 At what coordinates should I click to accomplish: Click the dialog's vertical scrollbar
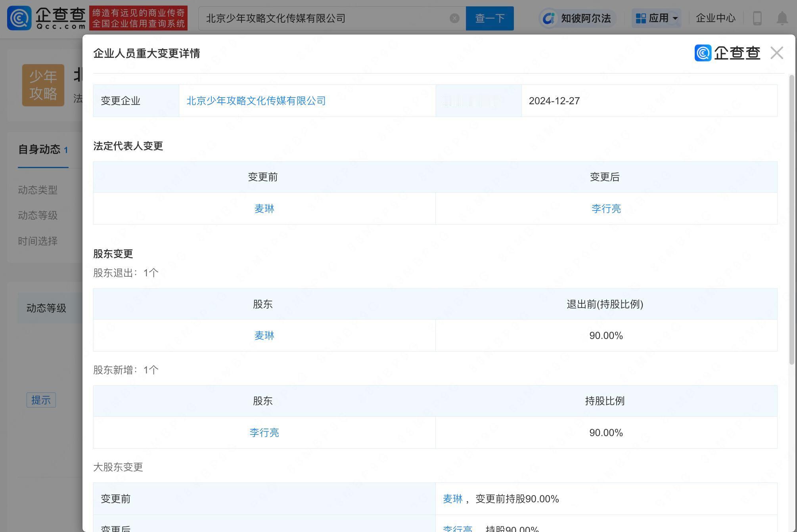(x=791, y=220)
